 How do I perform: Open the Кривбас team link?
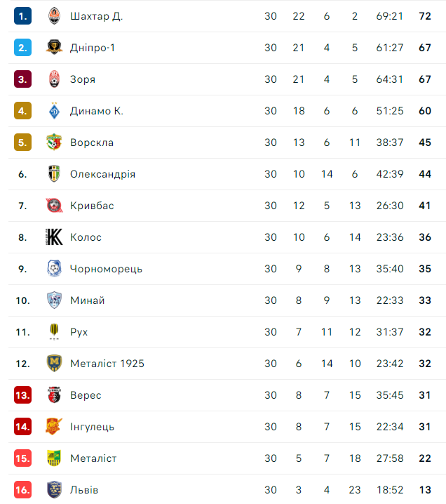(x=92, y=206)
